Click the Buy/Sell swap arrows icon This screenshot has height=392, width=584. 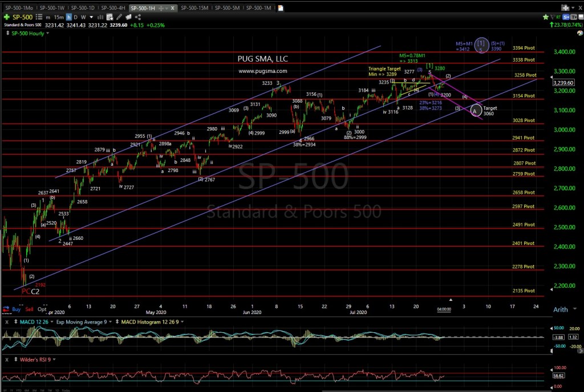pos(6,309)
